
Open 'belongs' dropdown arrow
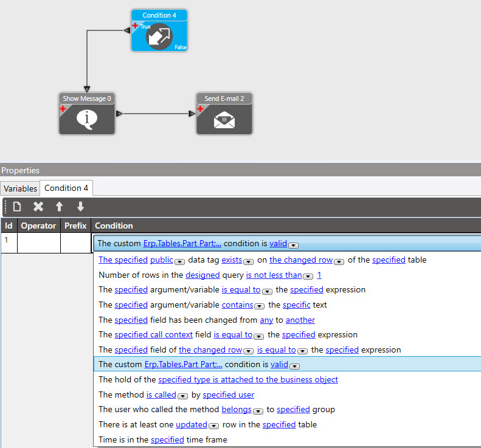pyautogui.click(x=258, y=412)
